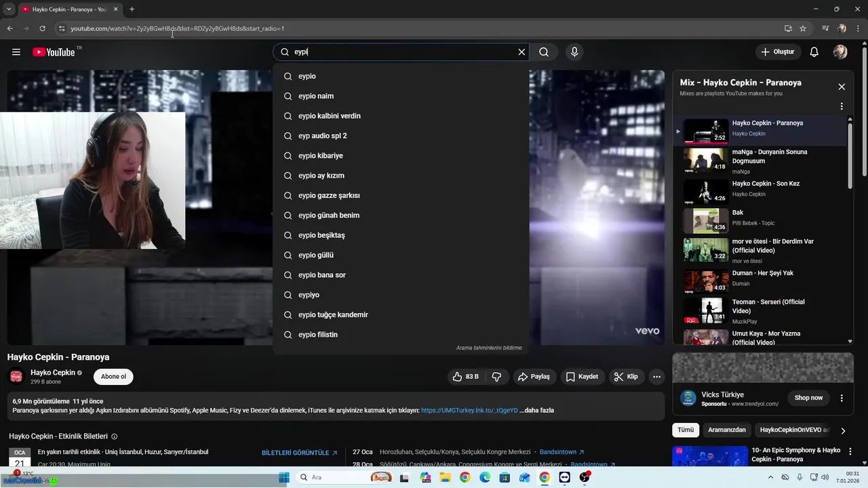Viewport: 868px width, 488px height.
Task: Open notifications bell
Action: point(814,52)
